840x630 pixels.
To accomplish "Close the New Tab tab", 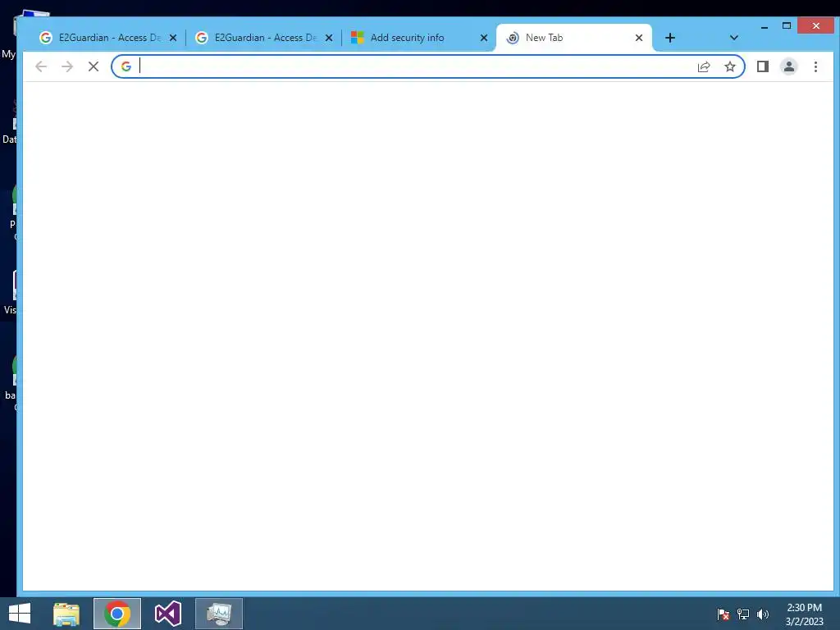I will tap(638, 38).
